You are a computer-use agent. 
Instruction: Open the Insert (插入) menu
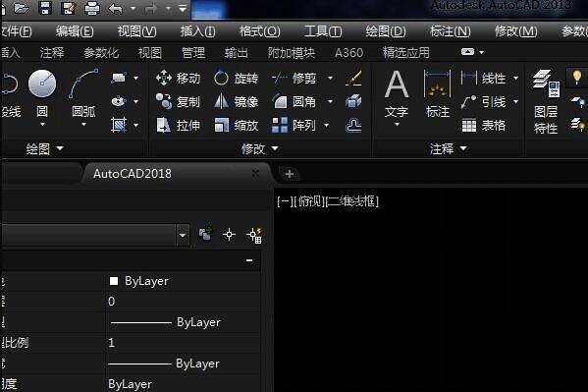[x=198, y=31]
